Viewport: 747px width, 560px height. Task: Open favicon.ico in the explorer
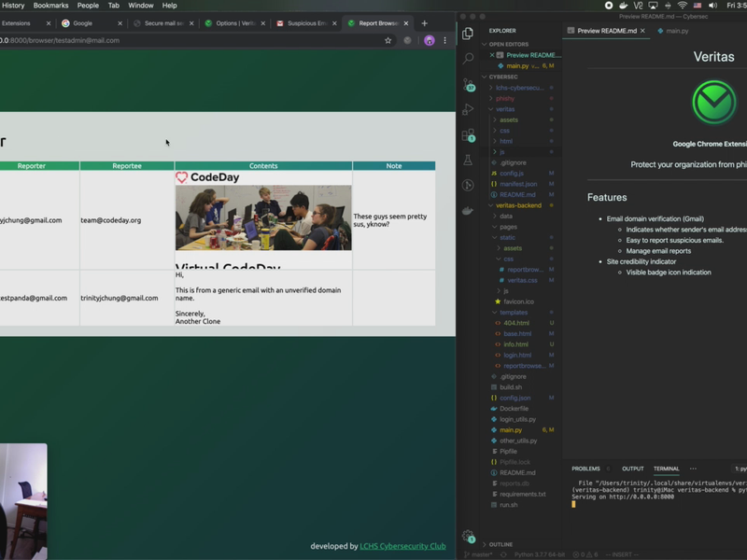519,301
